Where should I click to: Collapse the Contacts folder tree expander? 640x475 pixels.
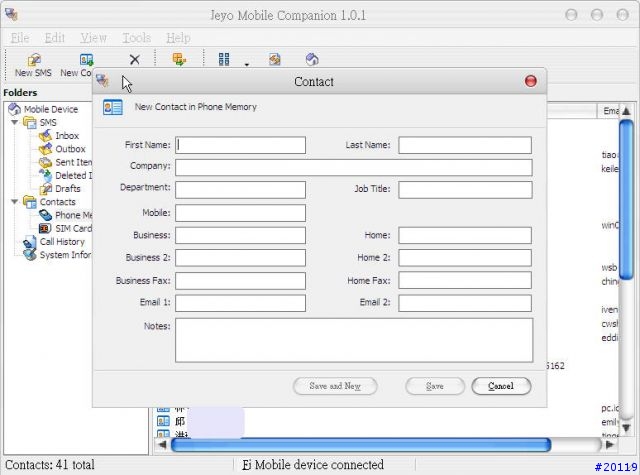(x=15, y=202)
